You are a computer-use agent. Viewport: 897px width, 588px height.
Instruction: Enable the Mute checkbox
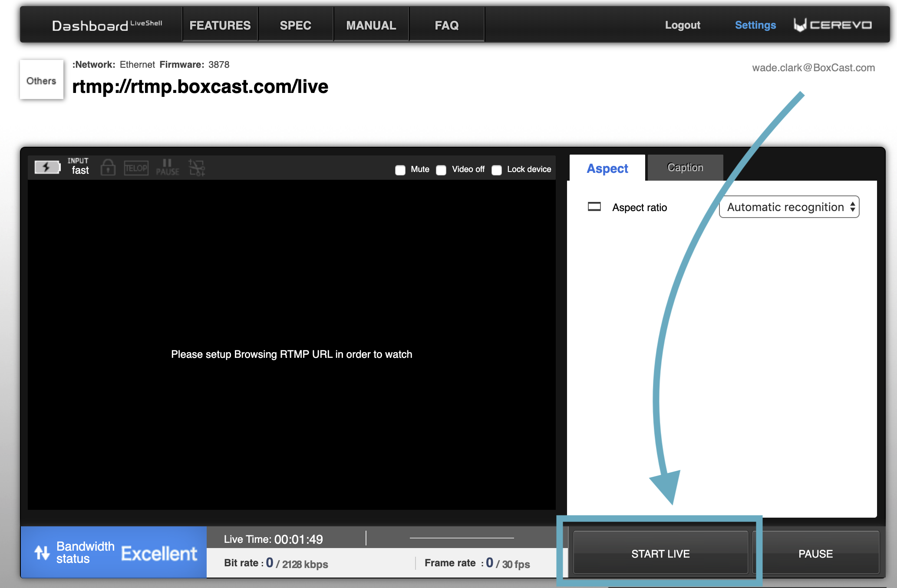[400, 170]
